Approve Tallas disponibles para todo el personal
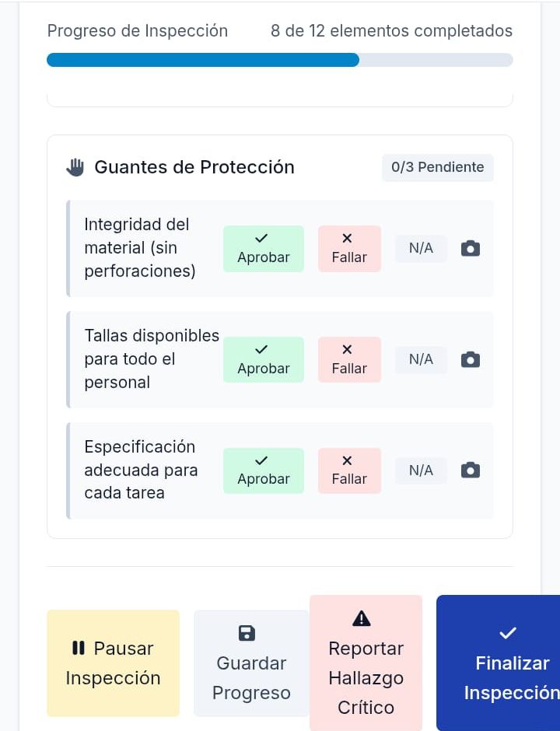 pos(263,360)
